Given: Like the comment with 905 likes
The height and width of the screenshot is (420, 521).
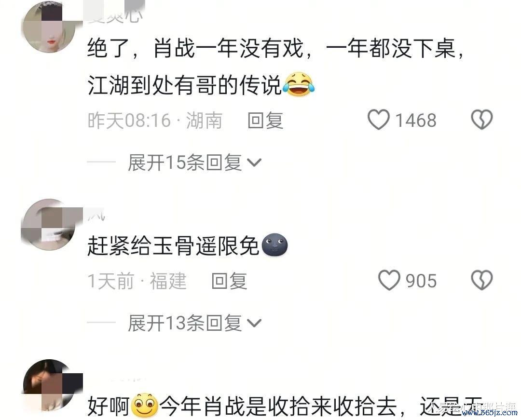Looking at the screenshot, I should click(x=389, y=280).
